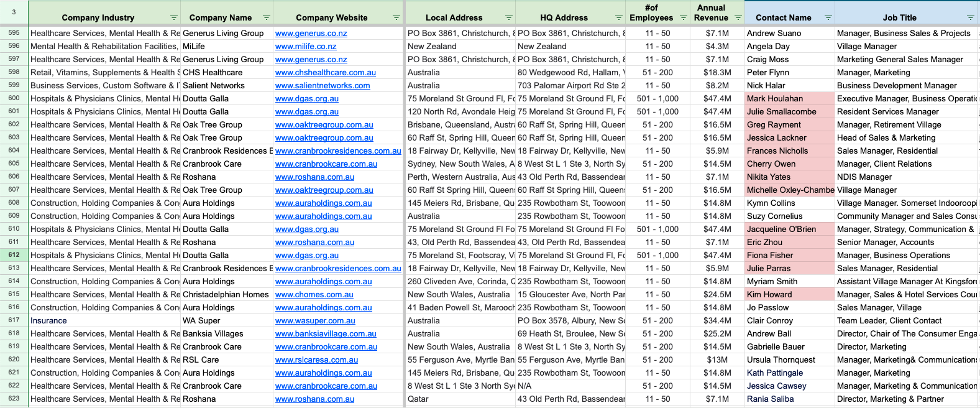The width and height of the screenshot is (980, 408).
Task: Select row header 623
Action: [x=14, y=399]
